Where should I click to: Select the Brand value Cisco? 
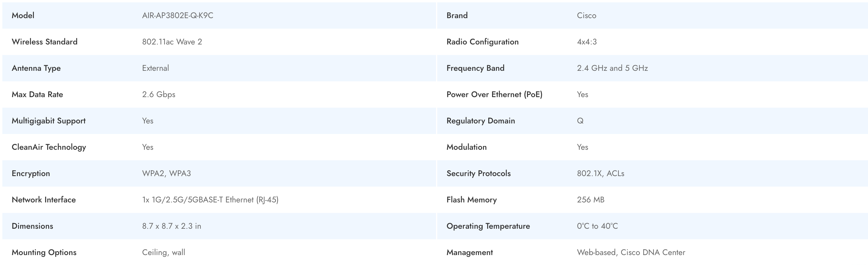coord(586,16)
